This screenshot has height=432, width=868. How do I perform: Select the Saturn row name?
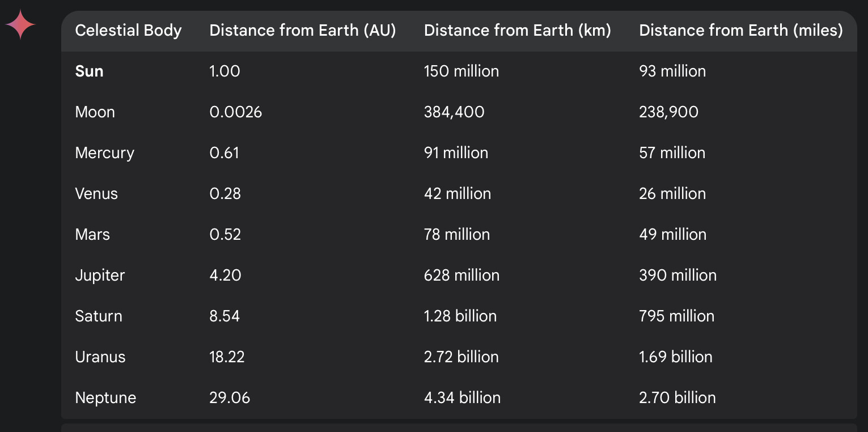tap(98, 316)
